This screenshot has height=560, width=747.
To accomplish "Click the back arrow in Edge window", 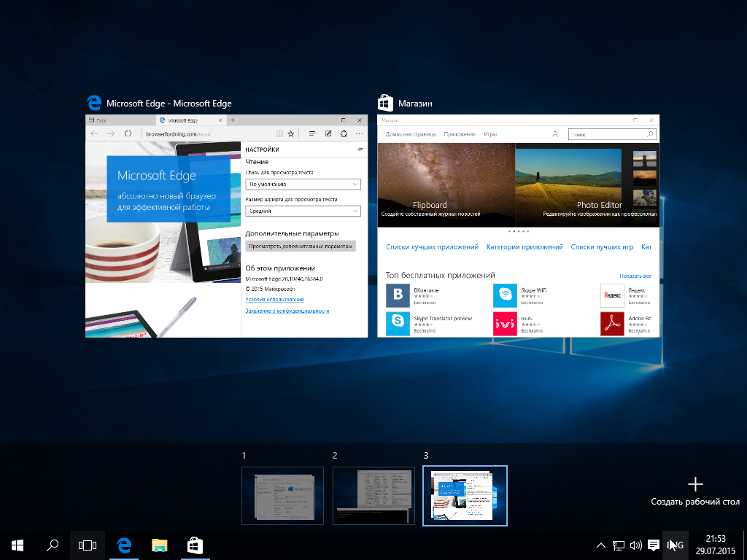I will coord(94,134).
